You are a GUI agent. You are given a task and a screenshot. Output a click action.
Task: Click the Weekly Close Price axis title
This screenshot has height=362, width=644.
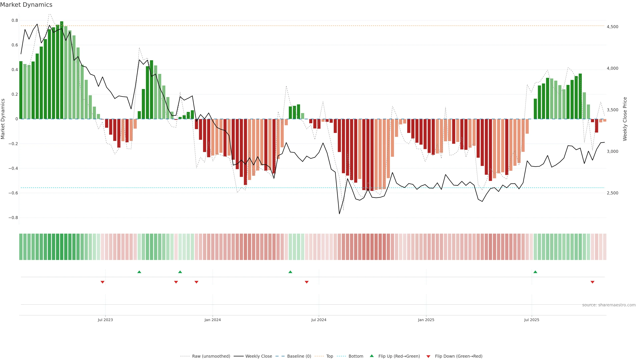625,119
